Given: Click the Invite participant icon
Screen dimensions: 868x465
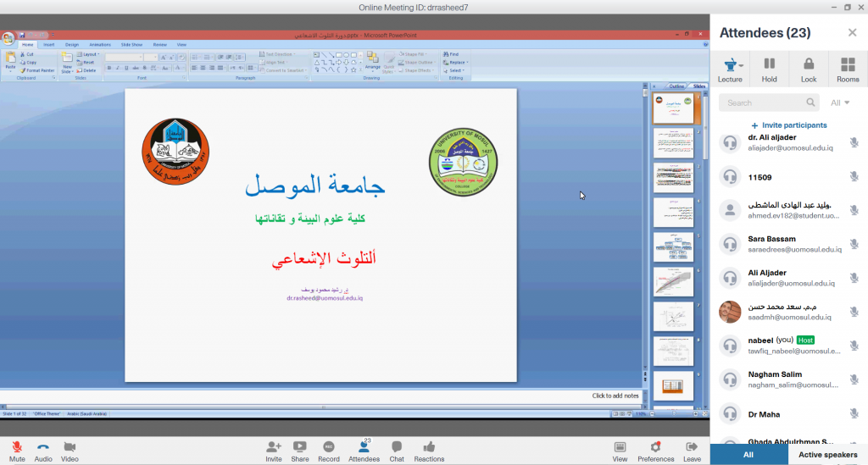Looking at the screenshot, I should coord(274,447).
